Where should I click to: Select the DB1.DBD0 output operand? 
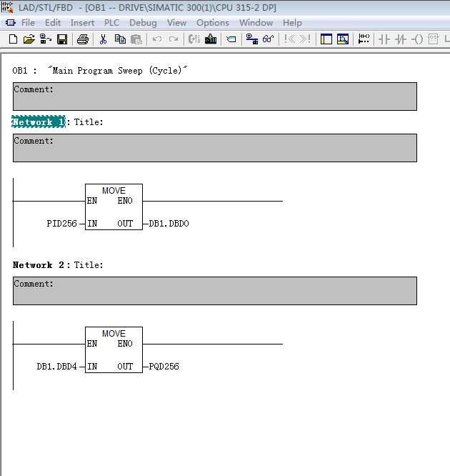169,224
